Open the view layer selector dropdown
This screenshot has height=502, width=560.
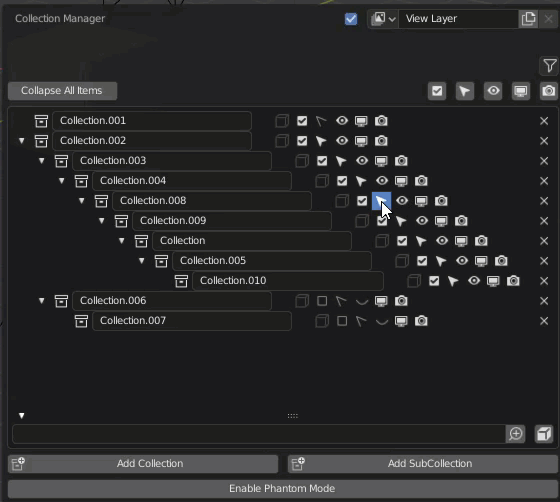click(x=383, y=19)
